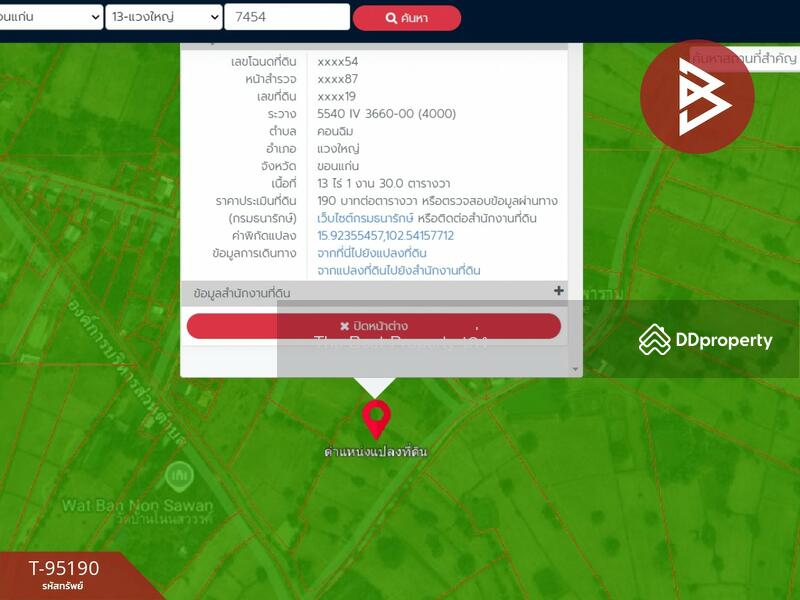The image size is (800, 600).
Task: Click the popup scrollbar down arrow
Action: [576, 369]
